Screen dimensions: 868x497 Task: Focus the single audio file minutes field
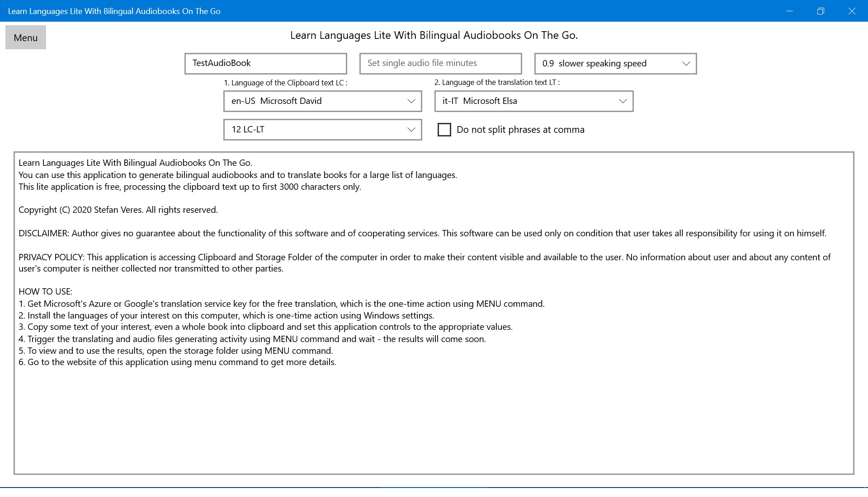(440, 63)
